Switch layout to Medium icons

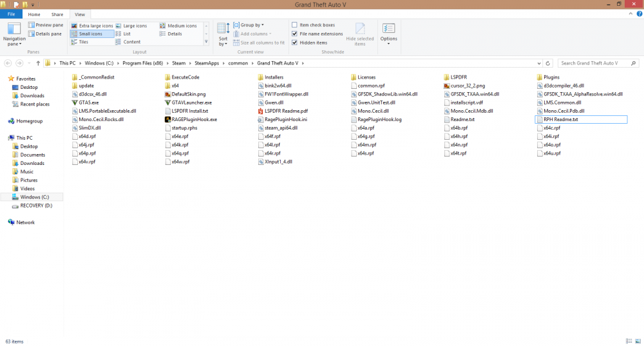coord(178,26)
